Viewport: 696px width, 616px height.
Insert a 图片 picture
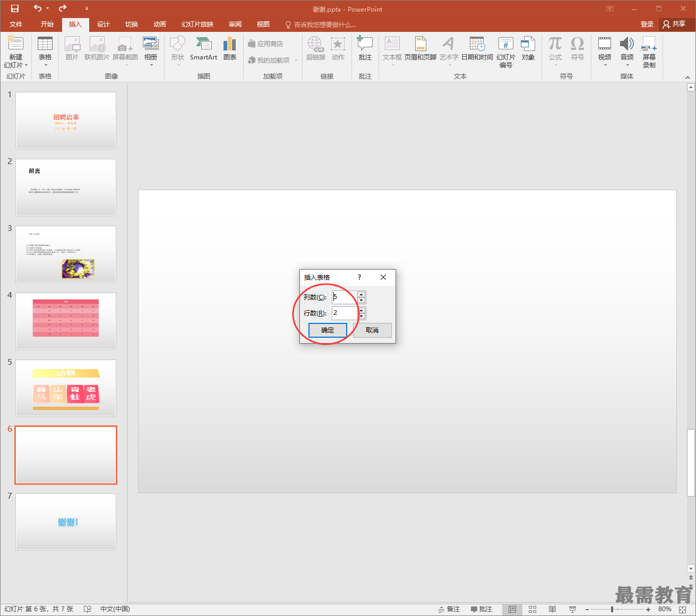pos(72,49)
